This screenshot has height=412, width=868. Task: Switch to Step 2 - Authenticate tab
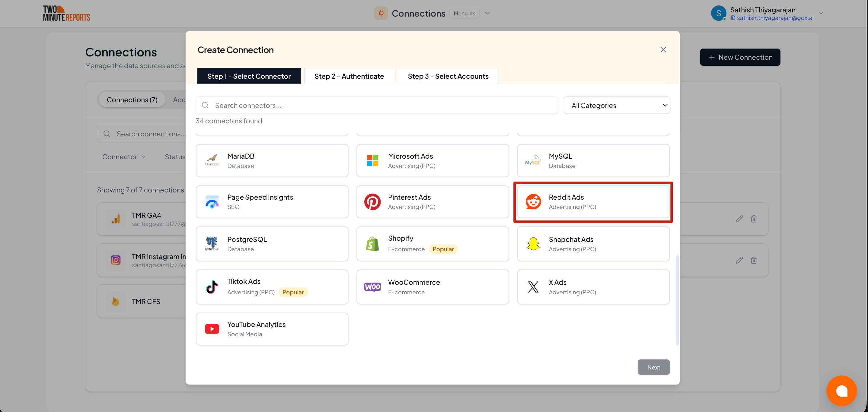(349, 76)
